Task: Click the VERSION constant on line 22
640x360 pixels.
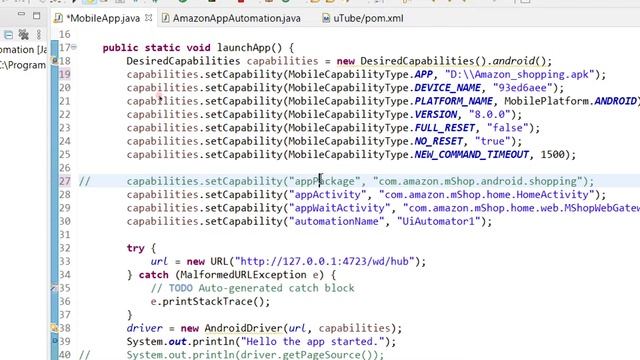Action: click(x=436, y=115)
